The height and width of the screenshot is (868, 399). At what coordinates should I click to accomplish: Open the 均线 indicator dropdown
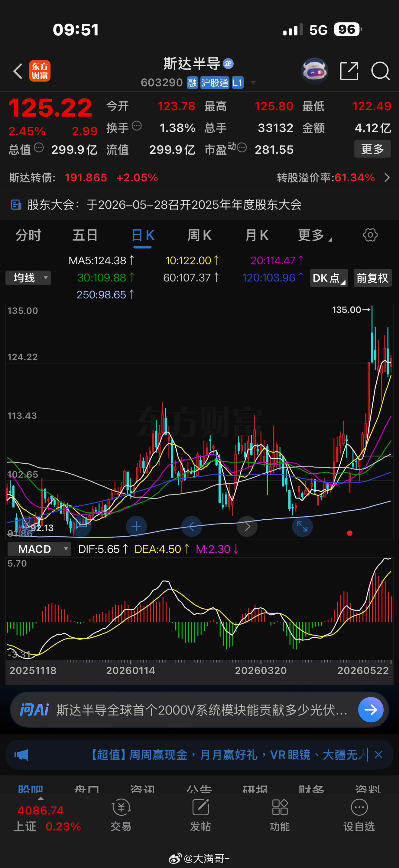coord(28,278)
